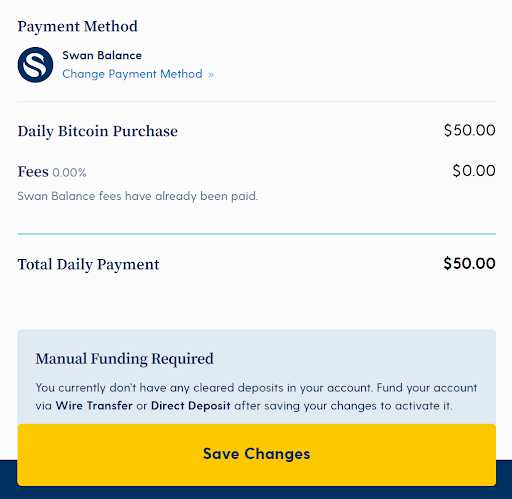This screenshot has width=512, height=499.
Task: Click the bold Wire Transfer text
Action: tap(94, 406)
